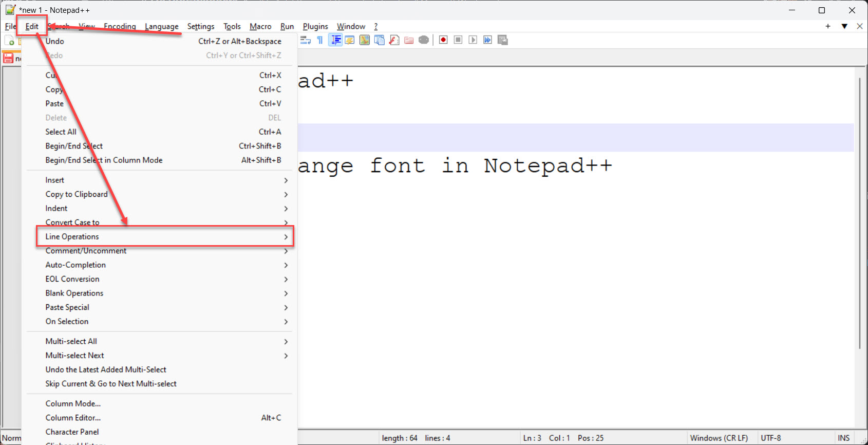Choose Copy from the Edit menu
The image size is (868, 445).
(160, 89)
